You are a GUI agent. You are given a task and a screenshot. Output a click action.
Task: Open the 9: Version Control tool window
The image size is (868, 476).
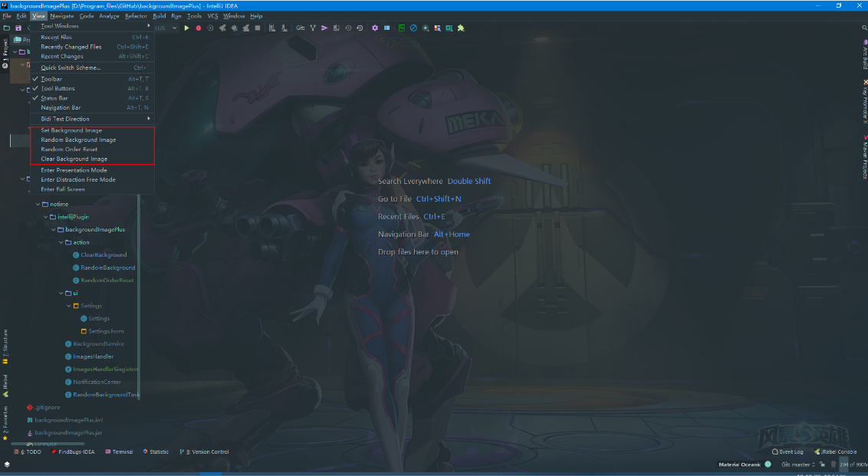(x=204, y=451)
